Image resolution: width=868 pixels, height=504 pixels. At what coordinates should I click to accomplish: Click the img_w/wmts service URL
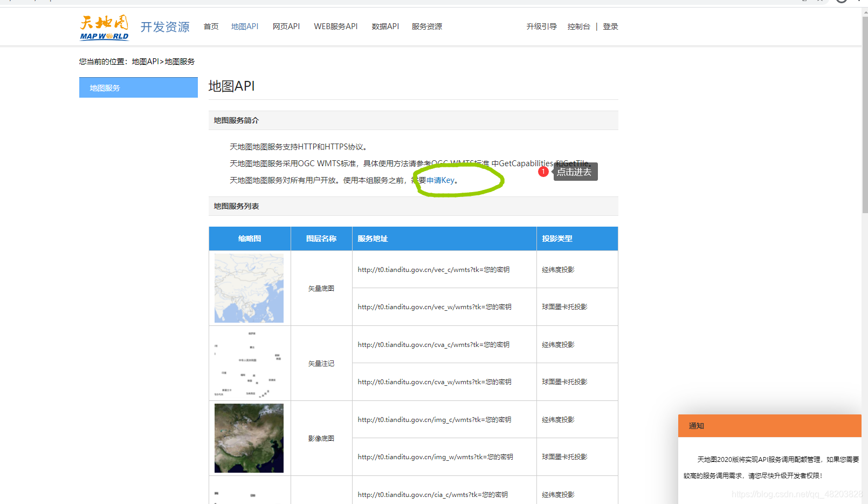[x=435, y=457]
